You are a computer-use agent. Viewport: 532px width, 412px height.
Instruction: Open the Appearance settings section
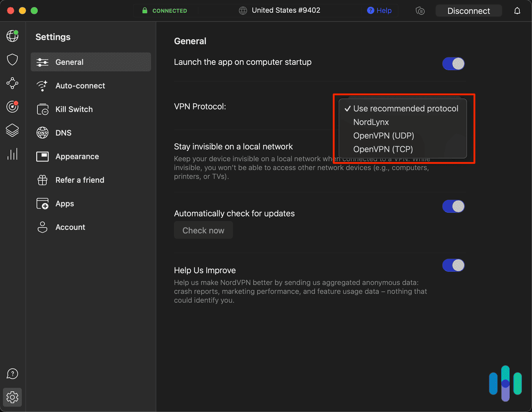(77, 156)
